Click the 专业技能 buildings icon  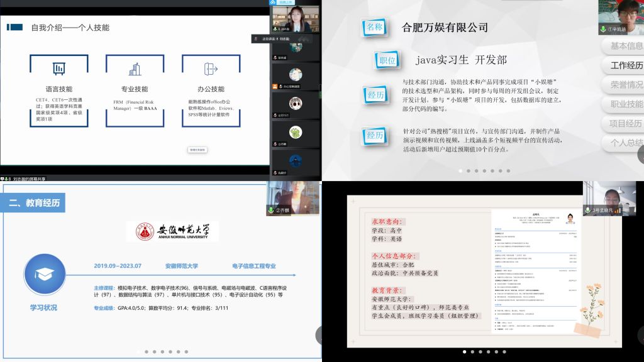(x=135, y=69)
